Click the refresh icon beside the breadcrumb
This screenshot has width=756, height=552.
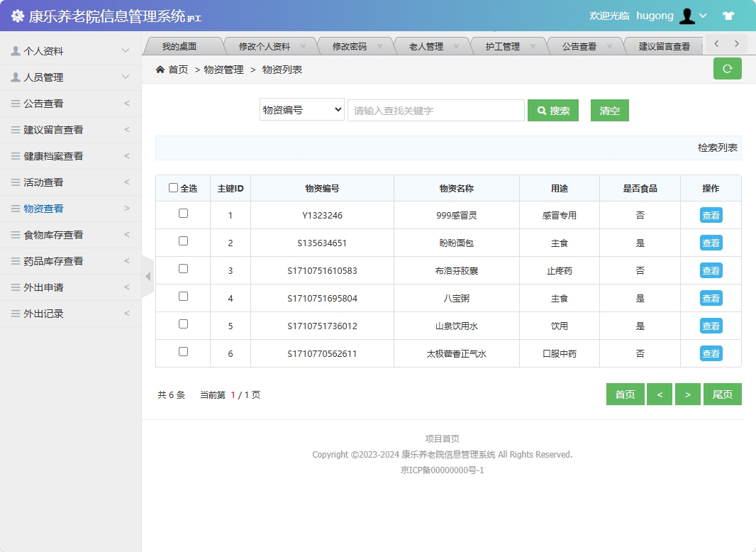pos(727,68)
